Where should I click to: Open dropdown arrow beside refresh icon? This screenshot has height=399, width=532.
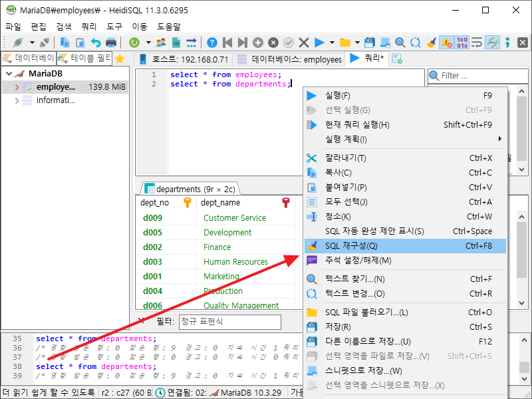point(148,43)
